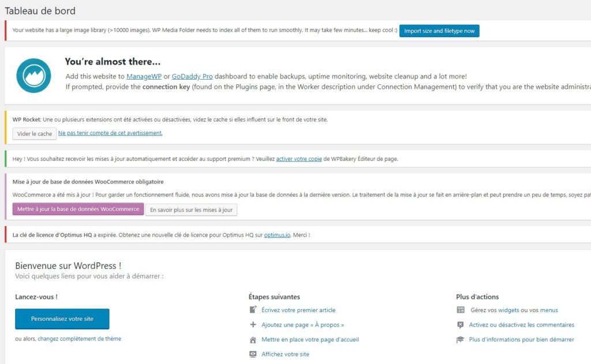Select the flag icon beside 'Plus d'informations pour bien démarrer'
Image resolution: width=591 pixels, height=364 pixels.
[x=460, y=339]
